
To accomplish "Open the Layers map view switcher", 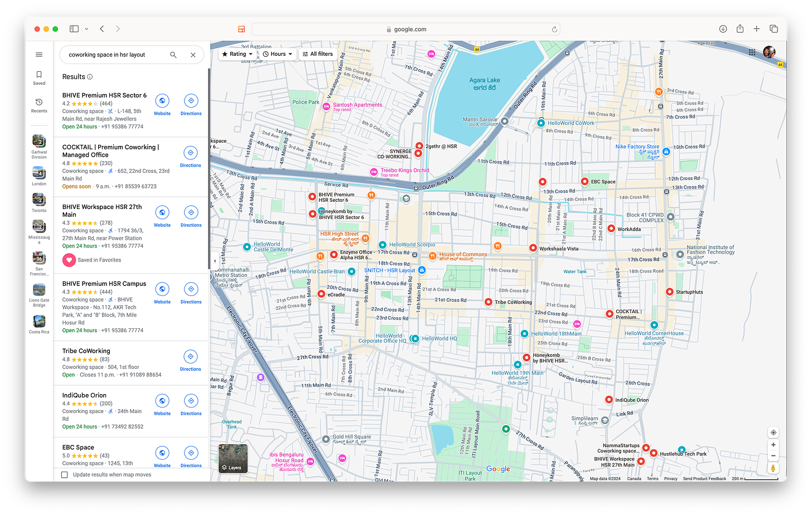I will point(233,458).
